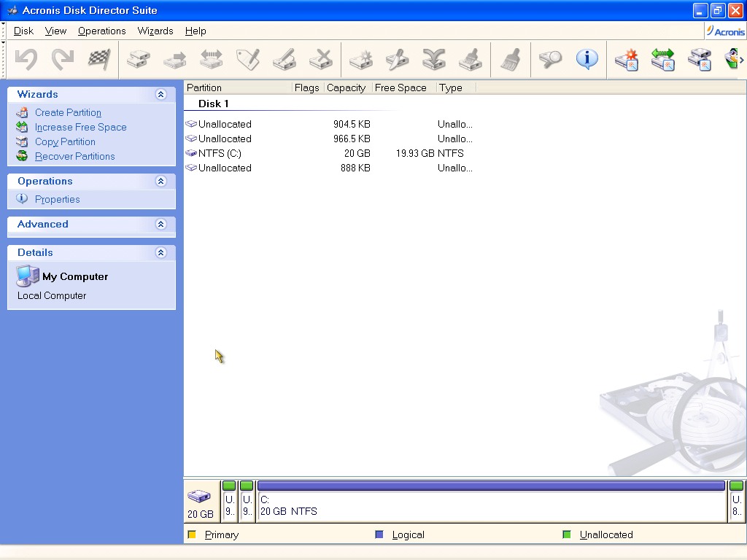Click the Logical legend label

(x=409, y=534)
